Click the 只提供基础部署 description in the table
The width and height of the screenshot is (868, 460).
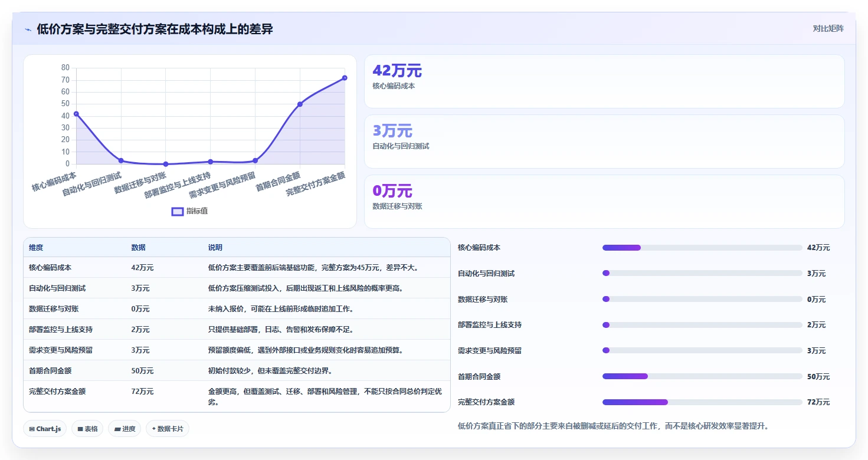tap(281, 330)
